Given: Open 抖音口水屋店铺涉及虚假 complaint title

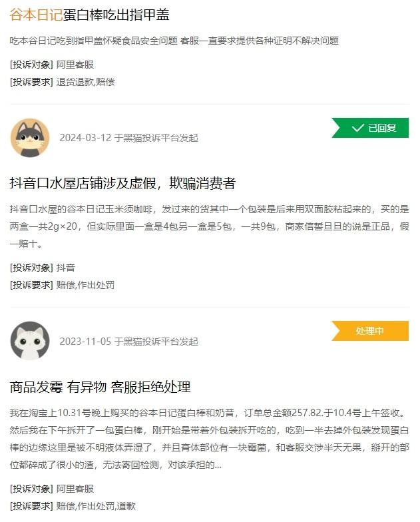Looking at the screenshot, I should pyautogui.click(x=122, y=183).
